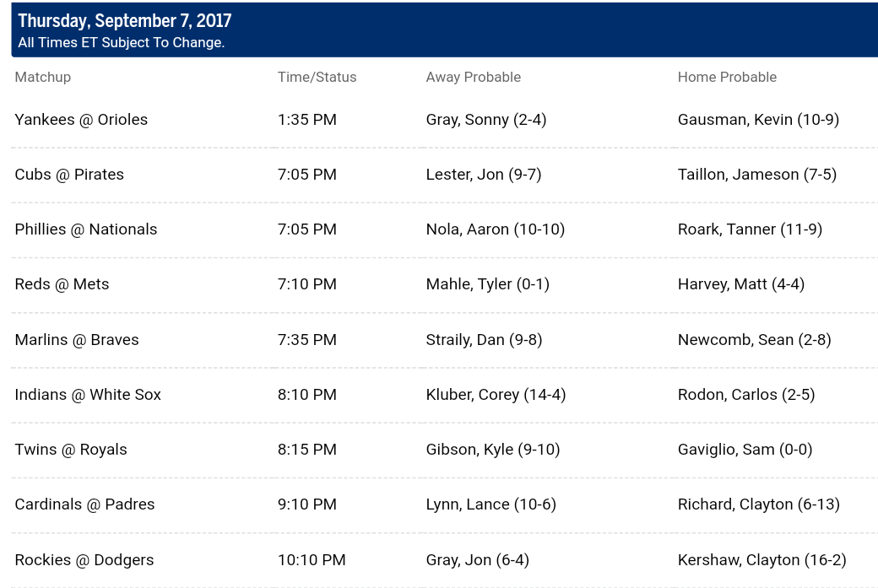The width and height of the screenshot is (878, 588).
Task: Click the Reds @ Mets matchup
Action: pyautogui.click(x=62, y=284)
